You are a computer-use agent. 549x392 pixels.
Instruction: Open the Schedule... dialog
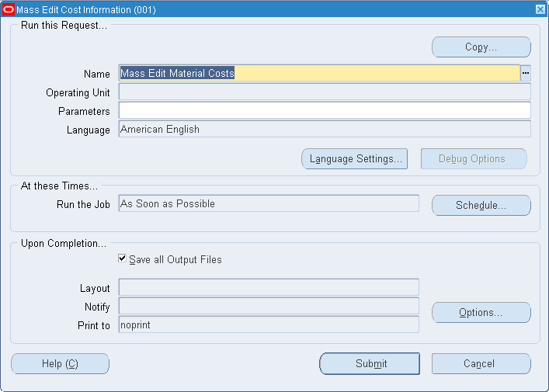481,206
